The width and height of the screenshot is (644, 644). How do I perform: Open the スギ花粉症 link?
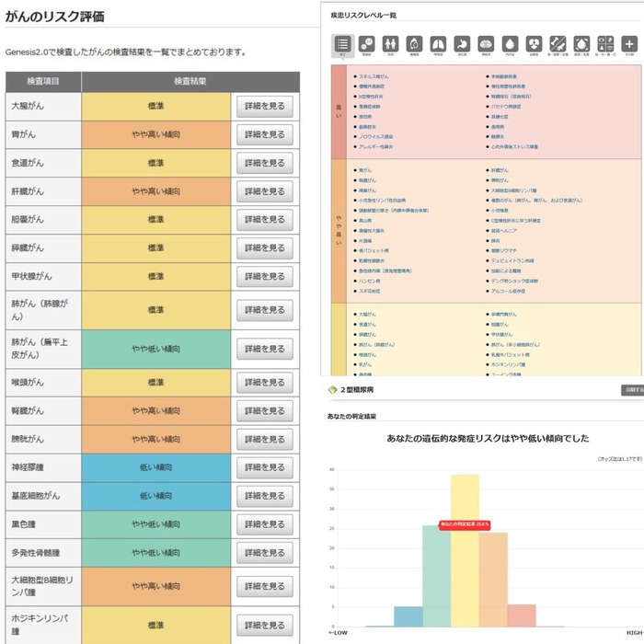tap(369, 291)
